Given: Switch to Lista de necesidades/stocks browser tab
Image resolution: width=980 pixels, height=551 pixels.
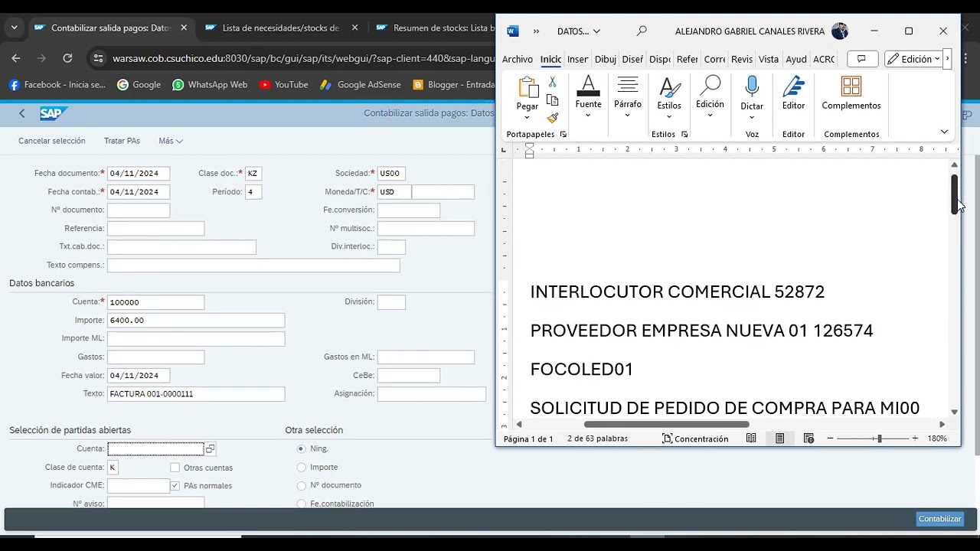Looking at the screenshot, I should (x=281, y=28).
